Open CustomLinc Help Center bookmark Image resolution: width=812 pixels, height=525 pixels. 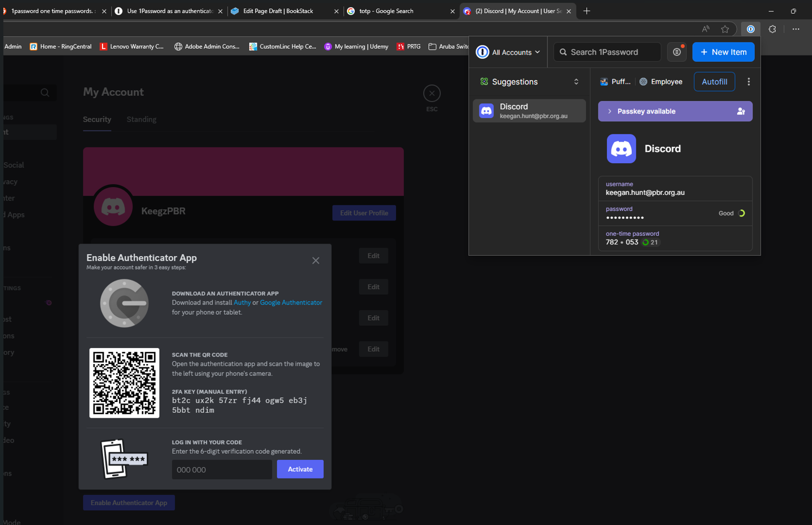(283, 46)
